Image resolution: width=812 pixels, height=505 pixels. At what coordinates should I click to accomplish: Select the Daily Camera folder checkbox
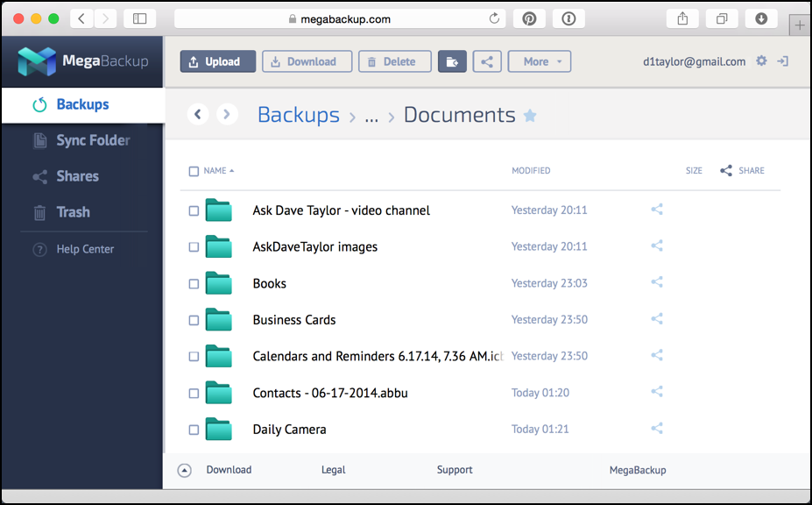click(194, 429)
